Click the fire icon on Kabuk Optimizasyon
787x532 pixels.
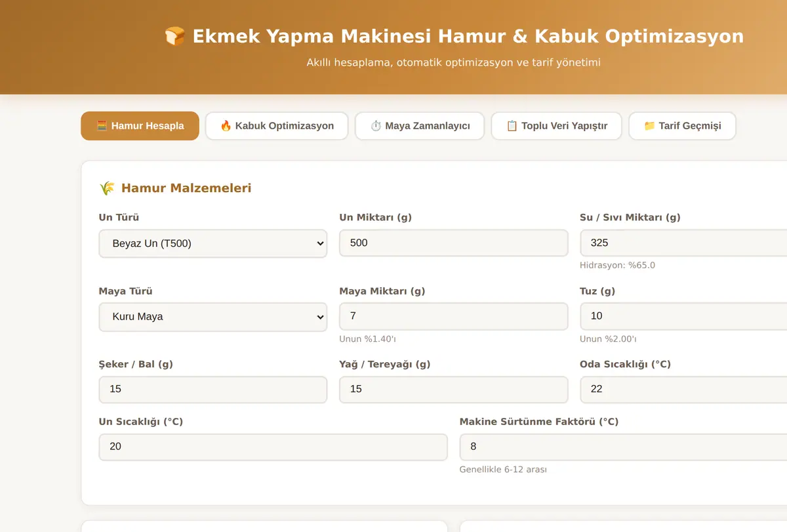[226, 126]
